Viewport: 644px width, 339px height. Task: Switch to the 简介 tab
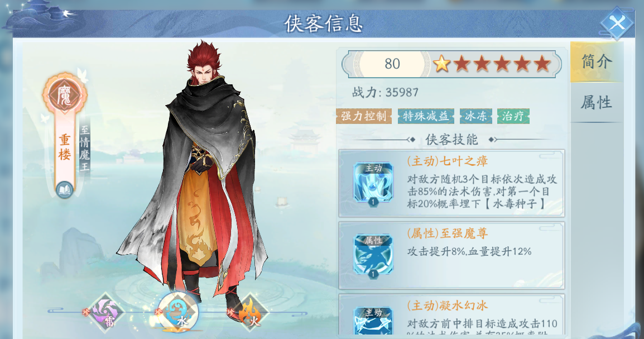pyautogui.click(x=597, y=61)
